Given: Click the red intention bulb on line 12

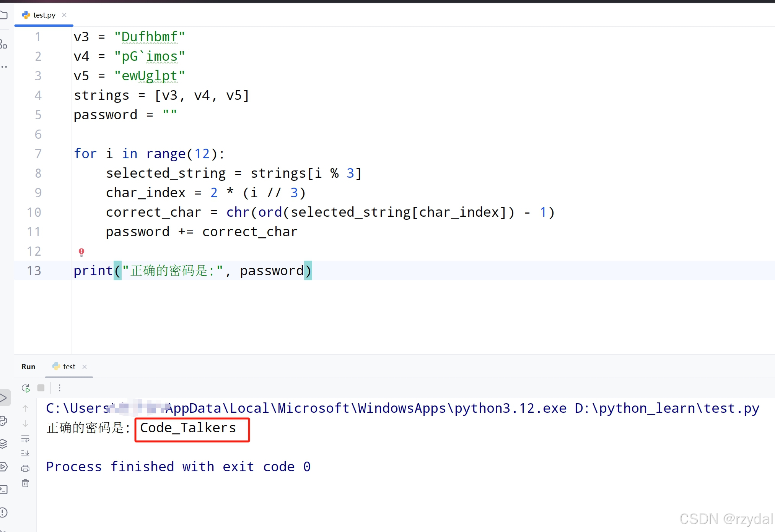Looking at the screenshot, I should [x=81, y=252].
